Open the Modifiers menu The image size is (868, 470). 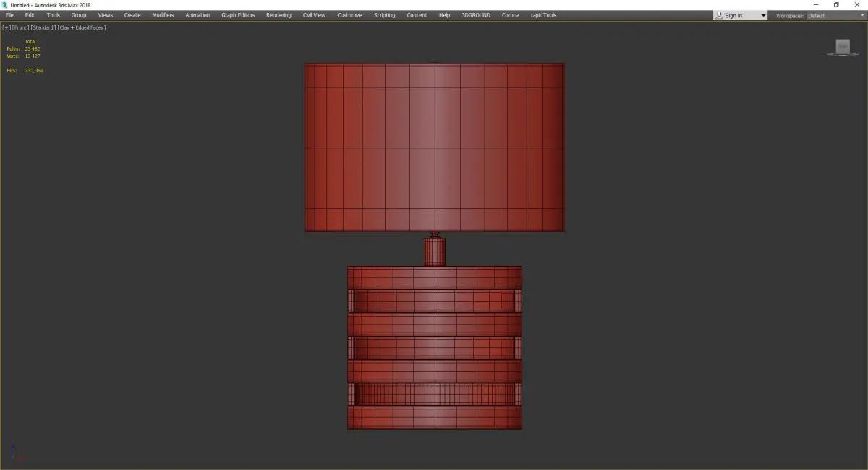click(163, 15)
